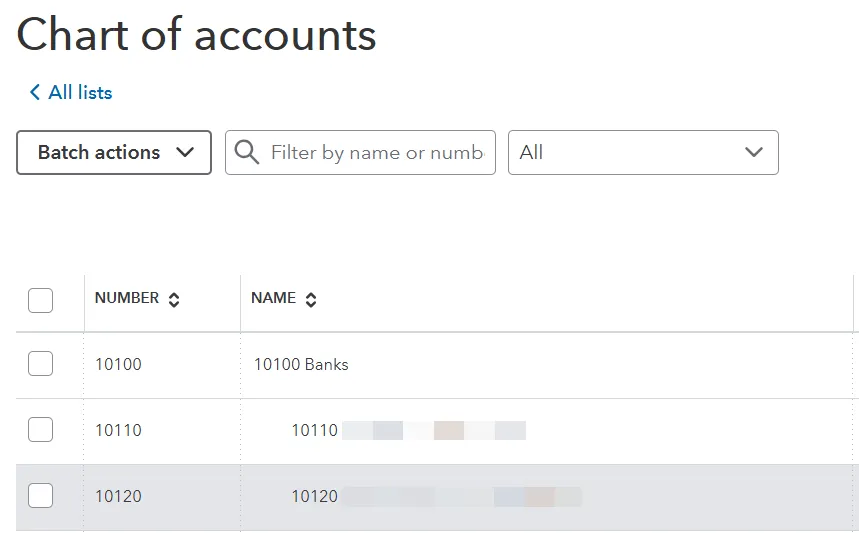
Task: Click the Batch actions dropdown arrow
Action: coord(185,152)
